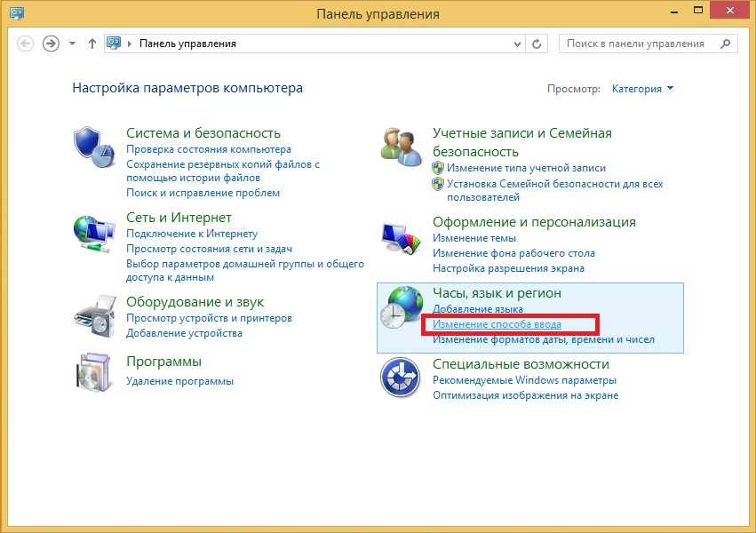The height and width of the screenshot is (533, 756).
Task: Click the Appearance and Personalization monitor icon
Action: coord(401,238)
